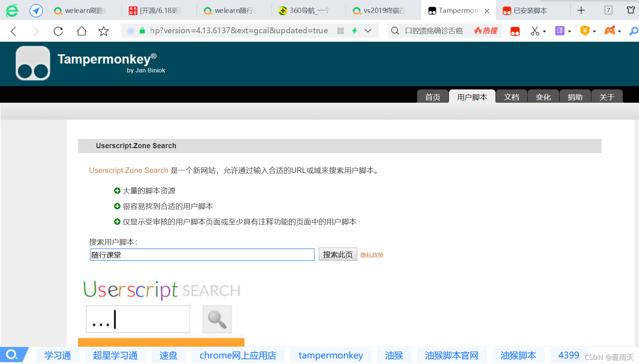The image size is (639, 364).
Task: Open the chrome网上应用店 quick link at bottom
Action: [238, 355]
